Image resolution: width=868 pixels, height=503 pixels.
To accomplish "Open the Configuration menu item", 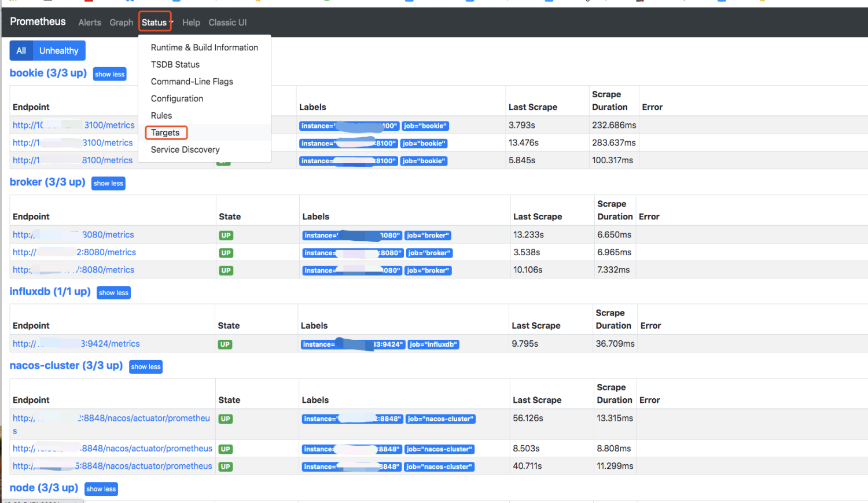I will [x=204, y=98].
